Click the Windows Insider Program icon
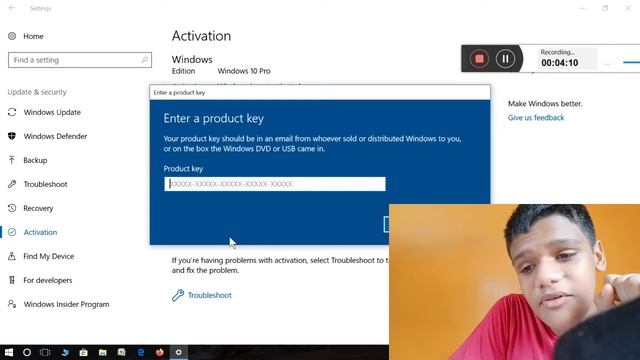This screenshot has height=360, width=640. (12, 304)
